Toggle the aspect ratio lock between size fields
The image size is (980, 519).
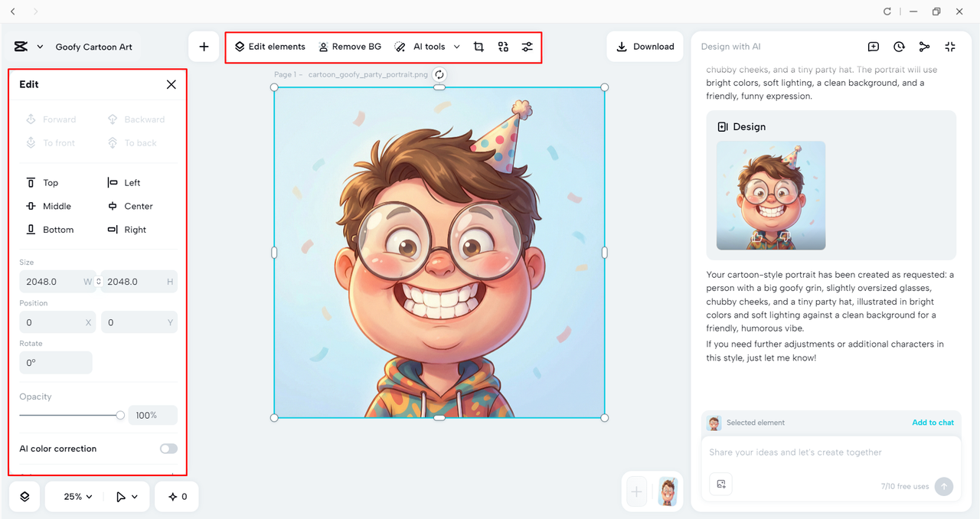coord(99,282)
